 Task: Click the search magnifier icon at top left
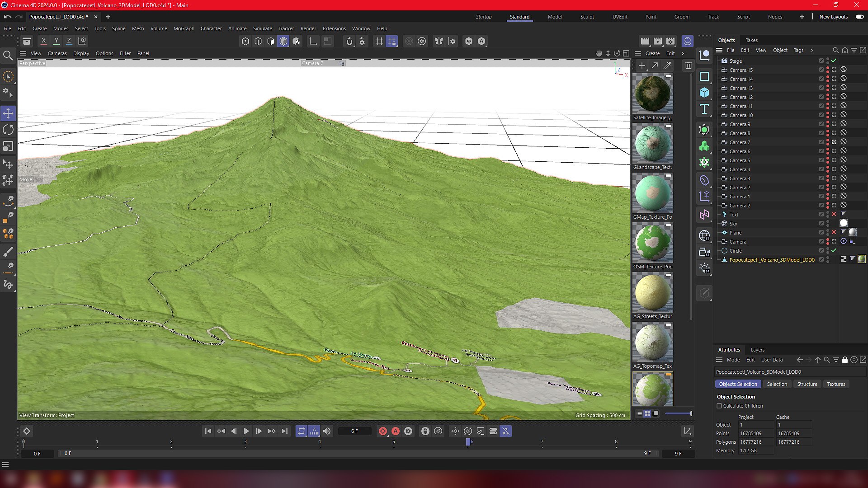pyautogui.click(x=8, y=56)
